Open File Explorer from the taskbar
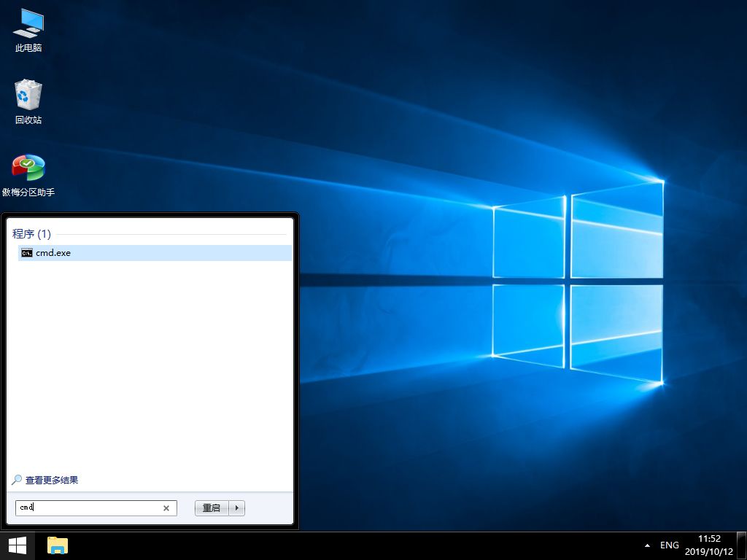Screen dimensions: 747x560 58,545
